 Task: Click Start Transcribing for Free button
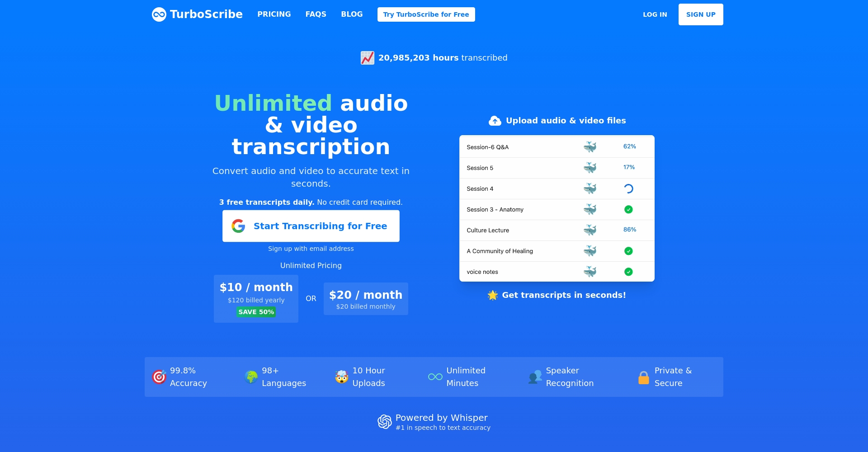[311, 226]
